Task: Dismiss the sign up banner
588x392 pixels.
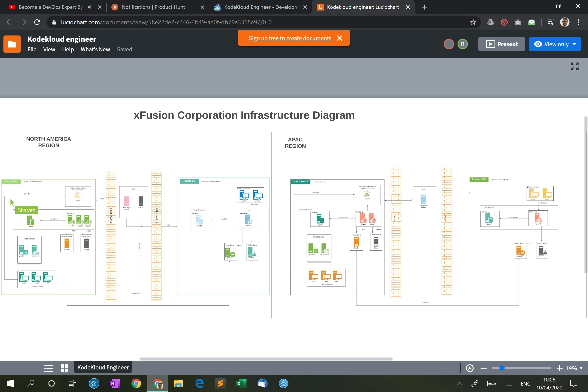Action: (x=339, y=38)
